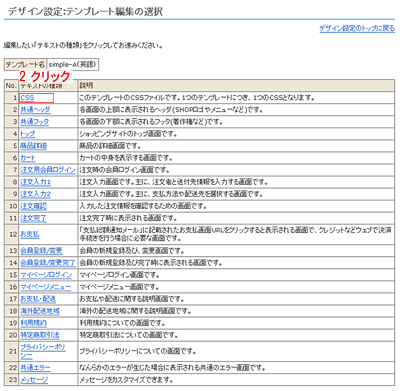Open the 特定商取引法 template link
The image size is (400, 391).
tap(40, 335)
